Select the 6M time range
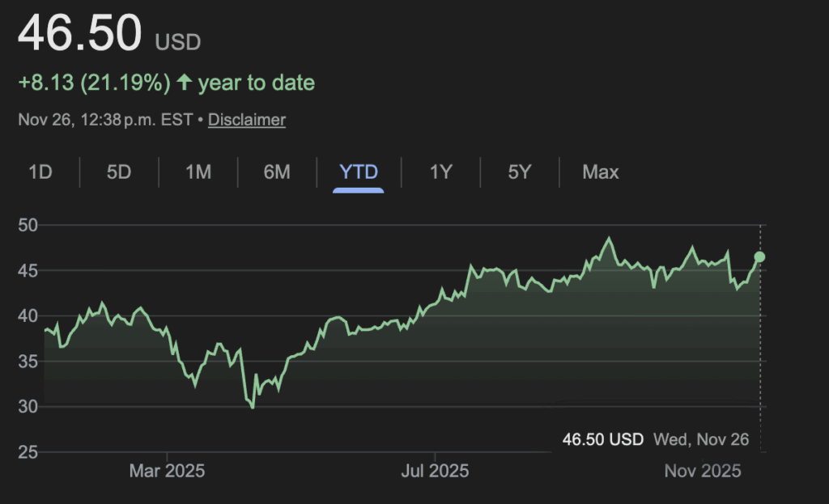This screenshot has width=829, height=504. click(277, 172)
